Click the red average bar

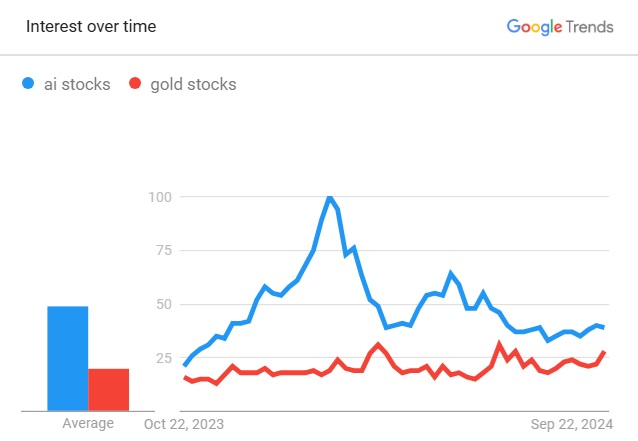[109, 389]
